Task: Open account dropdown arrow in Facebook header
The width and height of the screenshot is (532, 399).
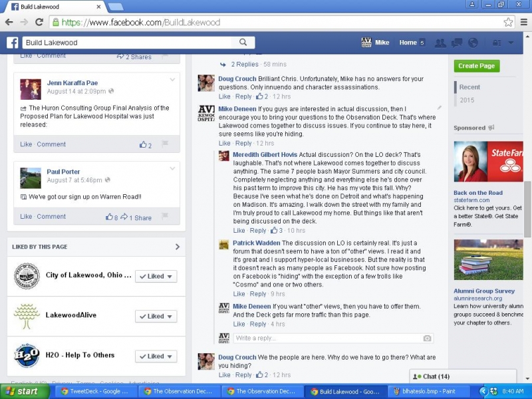Action: (x=511, y=43)
